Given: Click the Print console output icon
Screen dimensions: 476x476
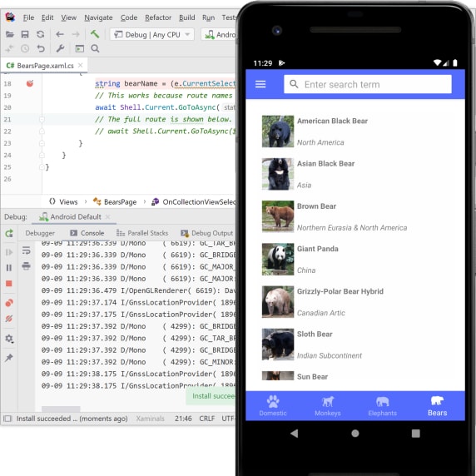Looking at the screenshot, I should [x=26, y=266].
